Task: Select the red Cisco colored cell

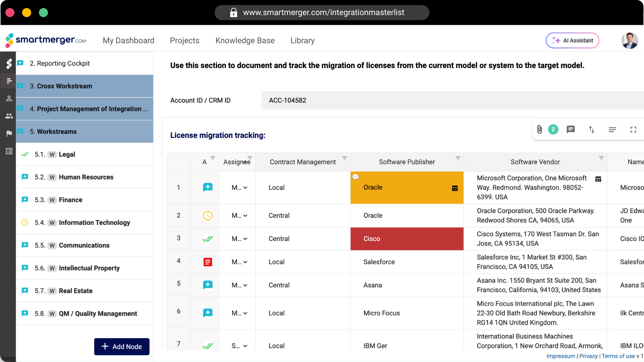Action: coord(407,239)
